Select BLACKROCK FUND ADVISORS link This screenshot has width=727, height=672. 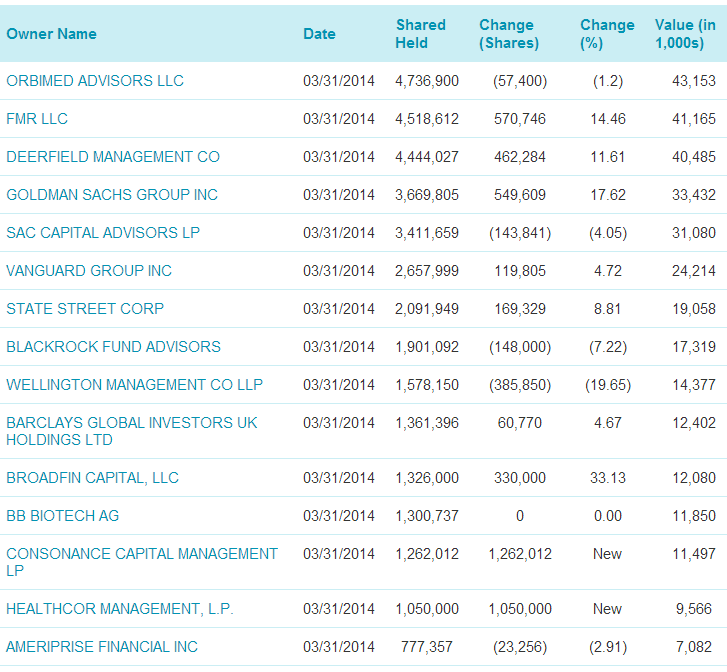click(113, 347)
